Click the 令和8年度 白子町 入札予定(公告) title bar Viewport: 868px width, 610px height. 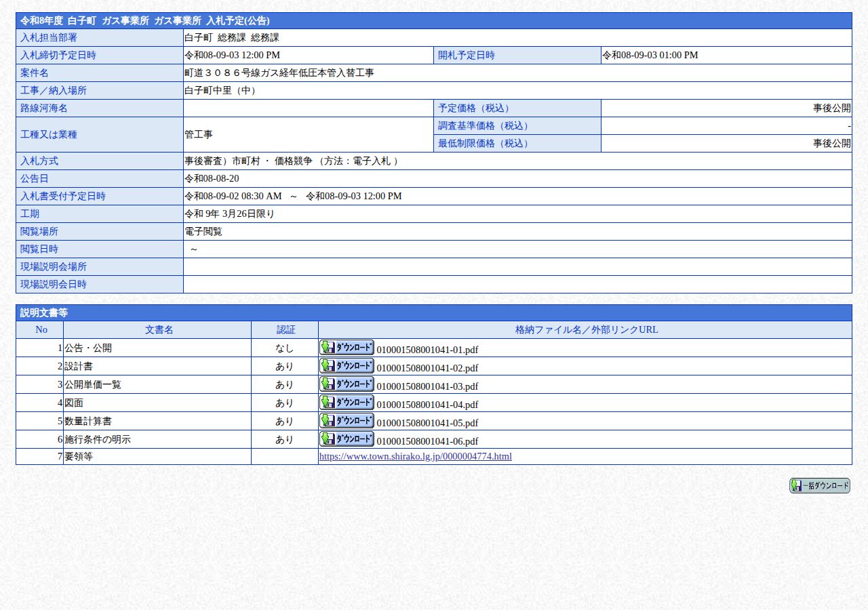tap(434, 20)
